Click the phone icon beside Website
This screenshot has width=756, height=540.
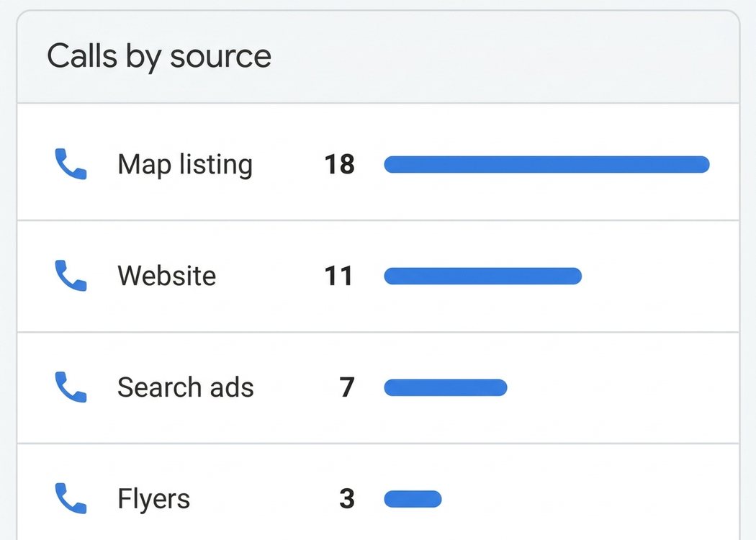[x=71, y=276]
